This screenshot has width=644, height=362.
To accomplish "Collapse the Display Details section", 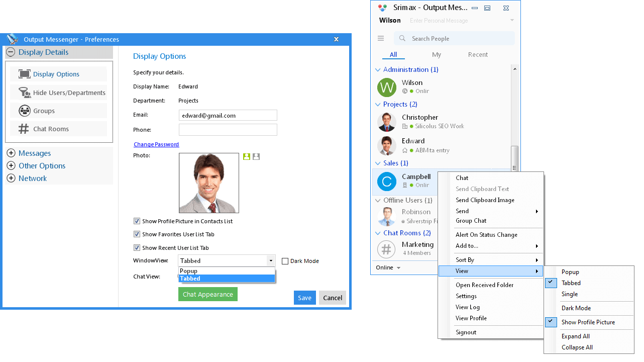I will (x=11, y=52).
